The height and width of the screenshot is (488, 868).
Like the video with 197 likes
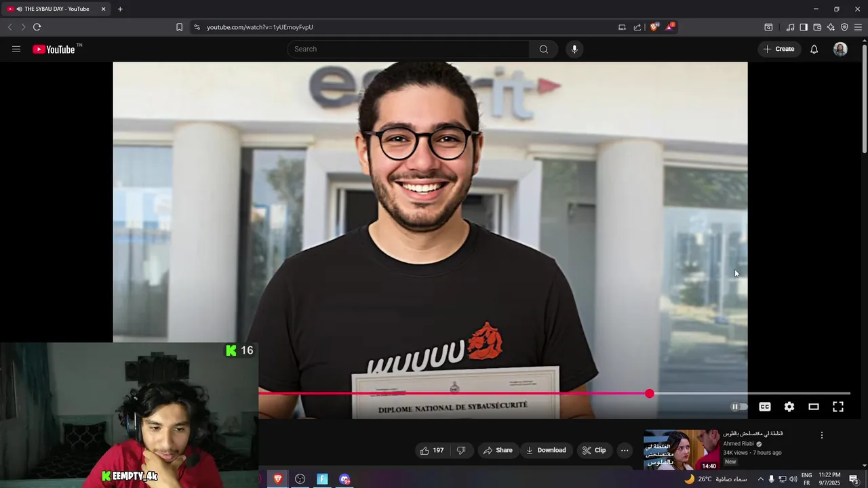[431, 450]
